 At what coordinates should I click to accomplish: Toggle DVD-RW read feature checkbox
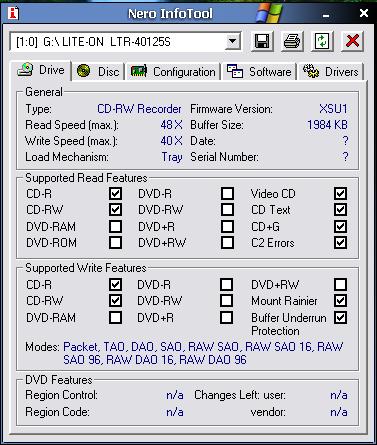point(227,210)
